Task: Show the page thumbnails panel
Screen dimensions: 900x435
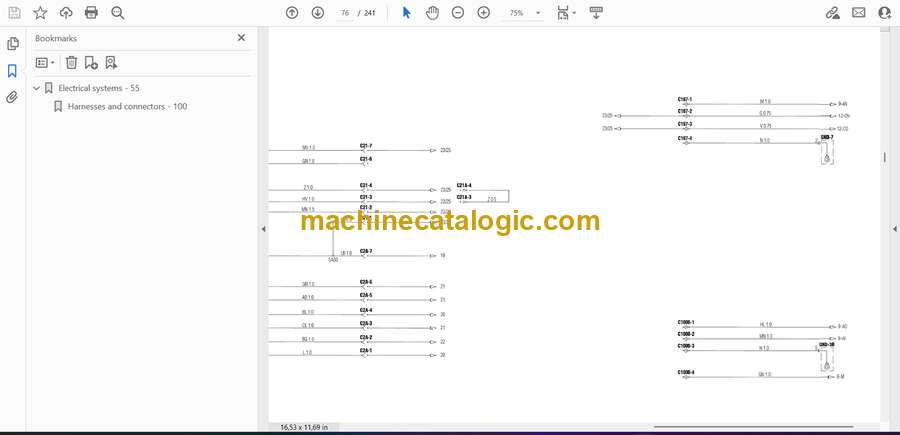Action: (13, 44)
